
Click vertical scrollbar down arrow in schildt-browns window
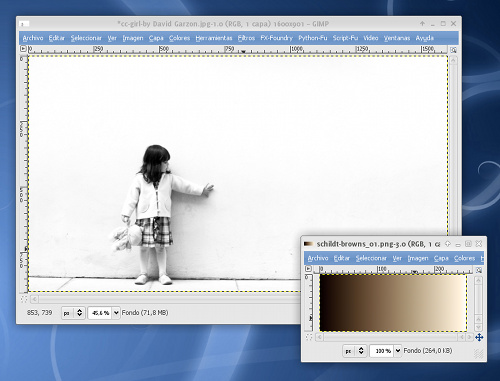click(x=479, y=327)
